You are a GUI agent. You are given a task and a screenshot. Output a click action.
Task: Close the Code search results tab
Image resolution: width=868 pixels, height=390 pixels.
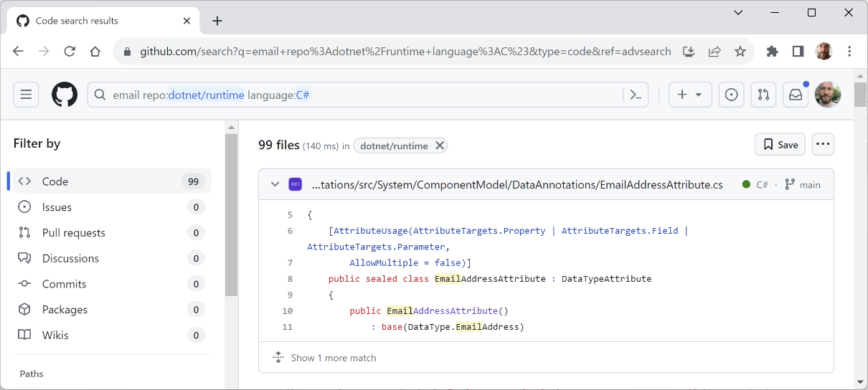coord(187,21)
